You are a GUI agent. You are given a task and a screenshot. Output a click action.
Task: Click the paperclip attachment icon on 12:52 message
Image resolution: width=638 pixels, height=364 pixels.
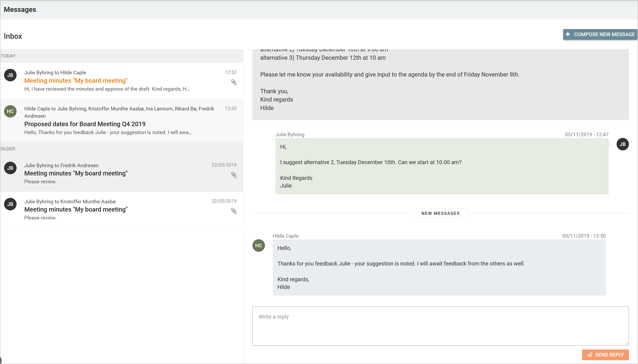pos(234,82)
